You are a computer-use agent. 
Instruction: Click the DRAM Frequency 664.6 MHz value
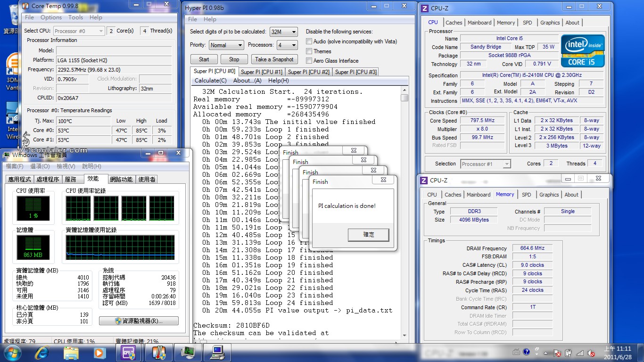pos(532,248)
